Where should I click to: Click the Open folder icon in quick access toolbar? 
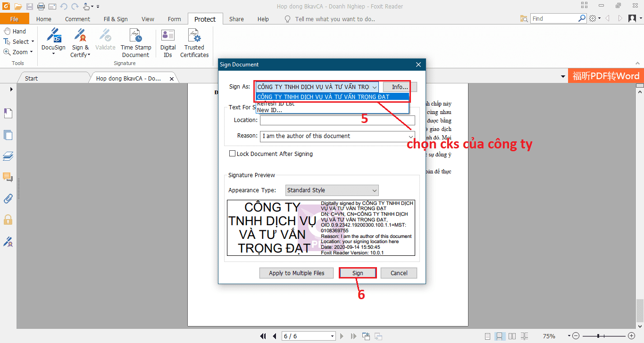tap(18, 7)
